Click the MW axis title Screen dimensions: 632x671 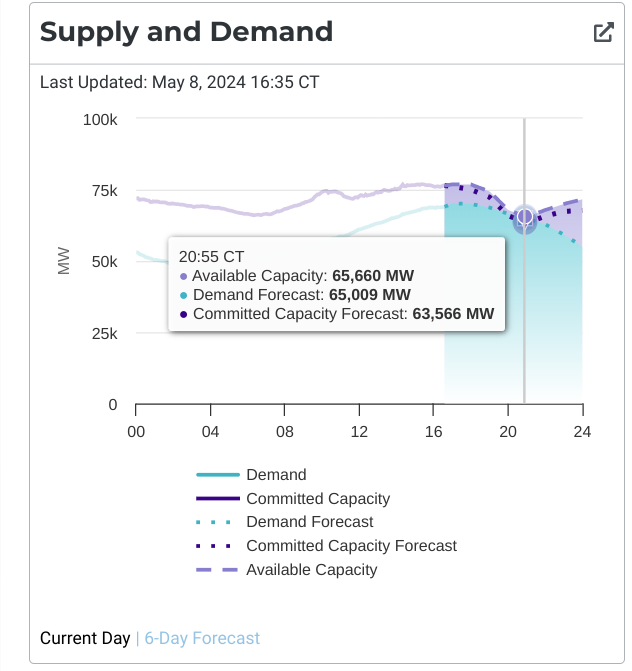pyautogui.click(x=64, y=261)
